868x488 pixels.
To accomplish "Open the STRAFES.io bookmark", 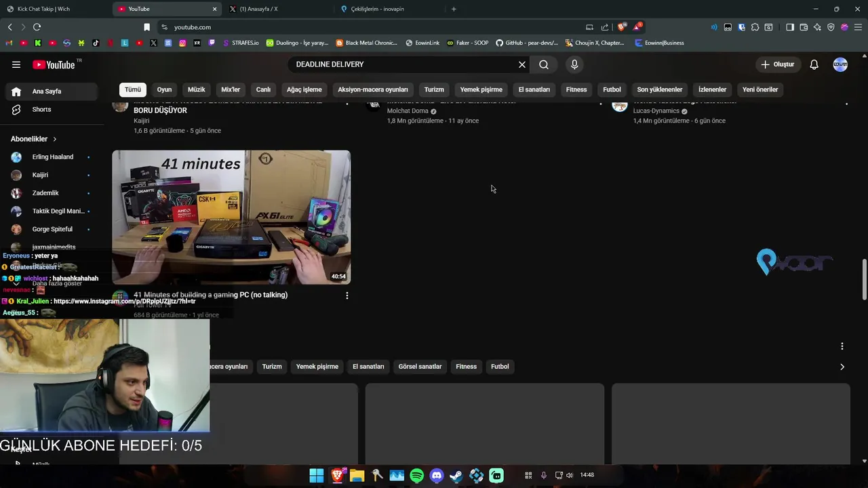I will pyautogui.click(x=240, y=43).
